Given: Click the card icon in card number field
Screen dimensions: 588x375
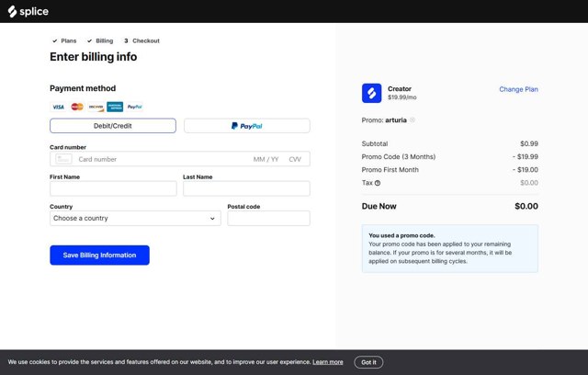Looking at the screenshot, I should (63, 159).
